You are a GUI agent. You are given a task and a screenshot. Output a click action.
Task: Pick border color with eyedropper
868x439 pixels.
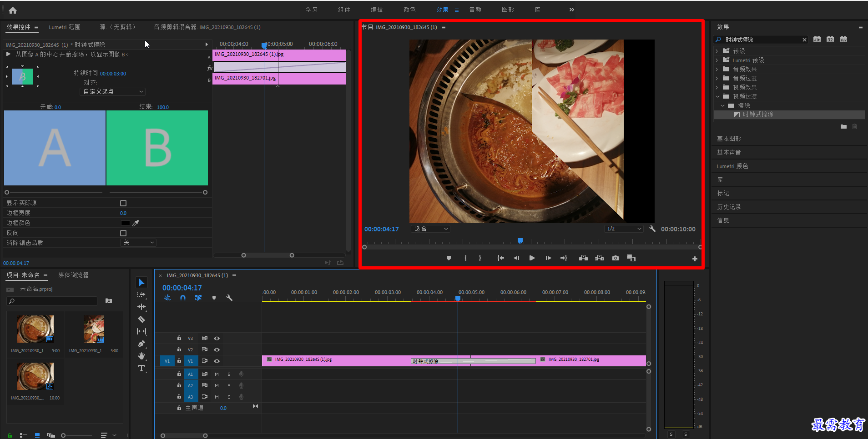(136, 223)
